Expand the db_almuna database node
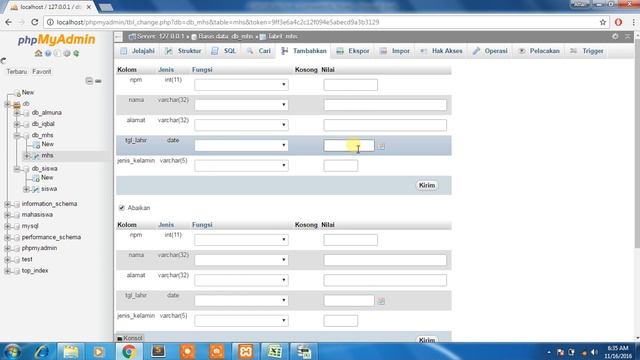This screenshot has height=360, width=640. pos(17,113)
